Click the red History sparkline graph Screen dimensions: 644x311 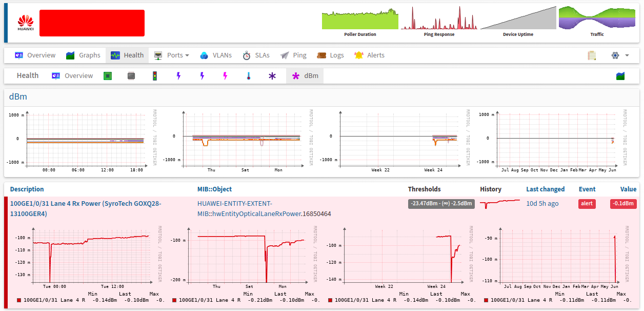pyautogui.click(x=500, y=204)
